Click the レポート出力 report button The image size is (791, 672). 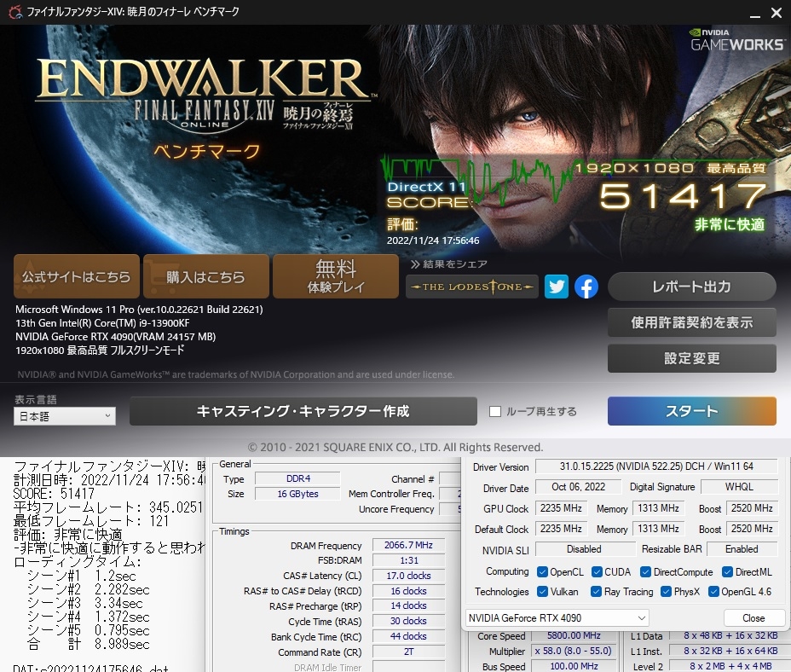coord(691,287)
